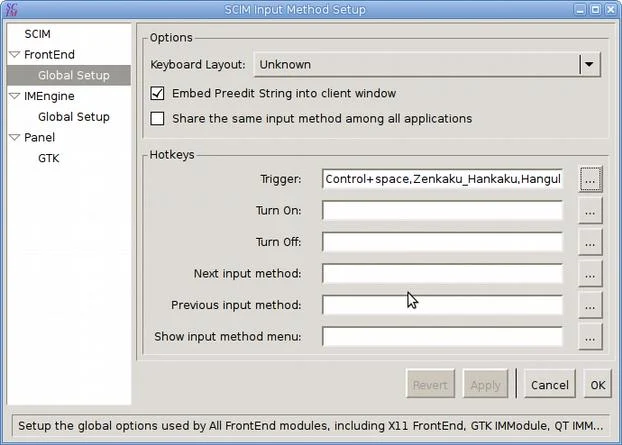Image resolution: width=622 pixels, height=445 pixels.
Task: Select the Panel tree label
Action: [x=39, y=137]
